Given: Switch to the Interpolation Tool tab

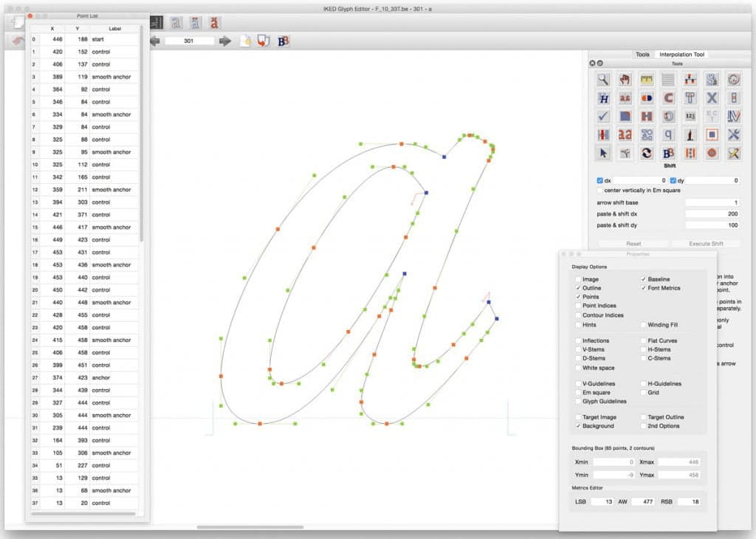Looking at the screenshot, I should coord(681,54).
